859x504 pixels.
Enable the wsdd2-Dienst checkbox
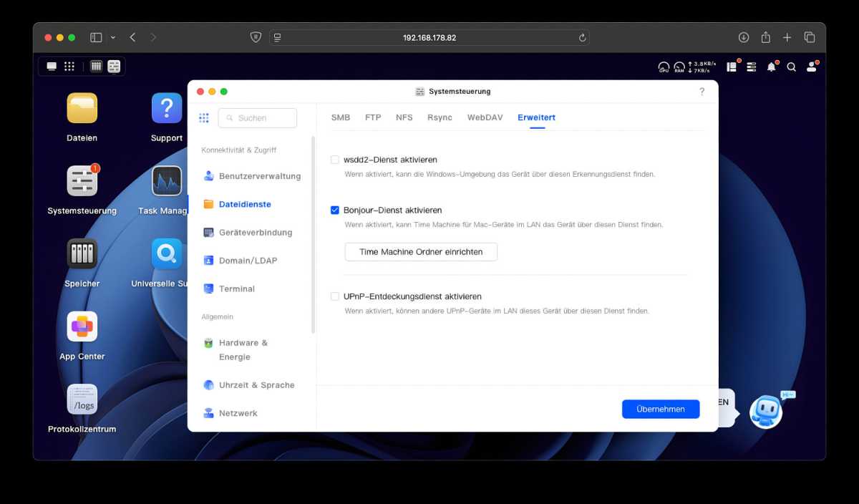point(335,160)
